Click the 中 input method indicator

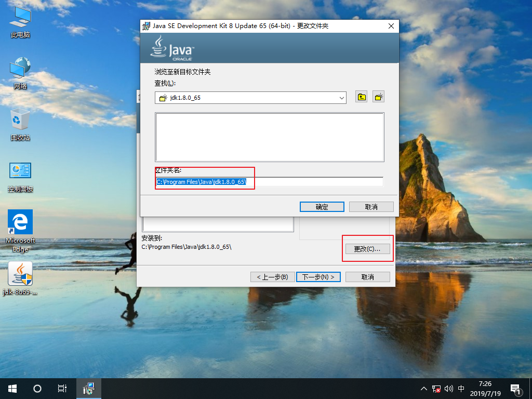pos(461,388)
